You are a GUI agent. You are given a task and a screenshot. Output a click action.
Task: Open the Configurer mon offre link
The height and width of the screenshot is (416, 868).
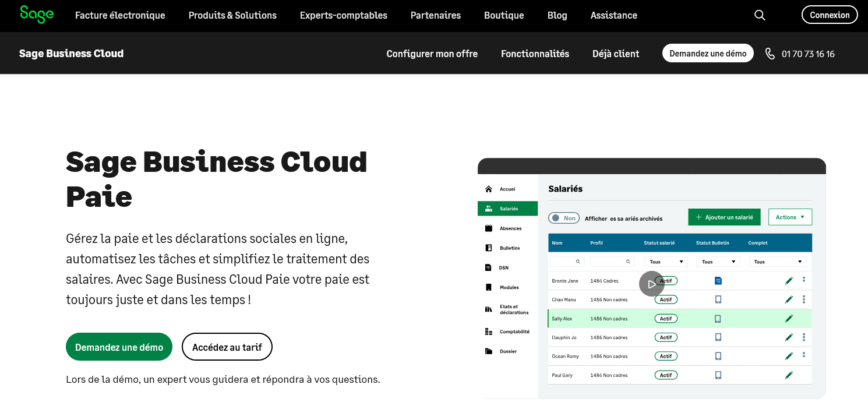click(432, 54)
